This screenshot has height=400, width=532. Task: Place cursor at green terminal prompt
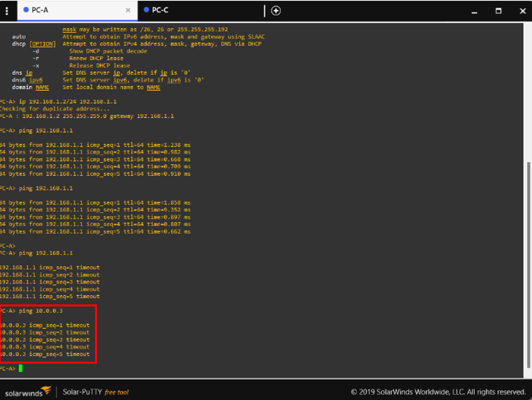[21, 368]
